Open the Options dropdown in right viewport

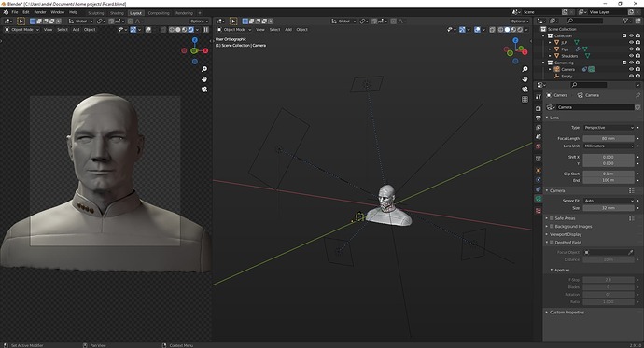pos(520,21)
